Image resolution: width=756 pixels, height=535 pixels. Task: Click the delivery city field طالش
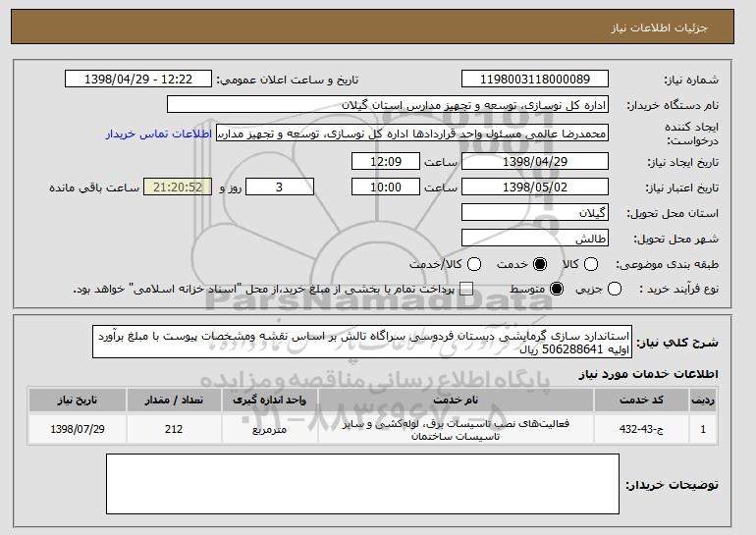535,239
